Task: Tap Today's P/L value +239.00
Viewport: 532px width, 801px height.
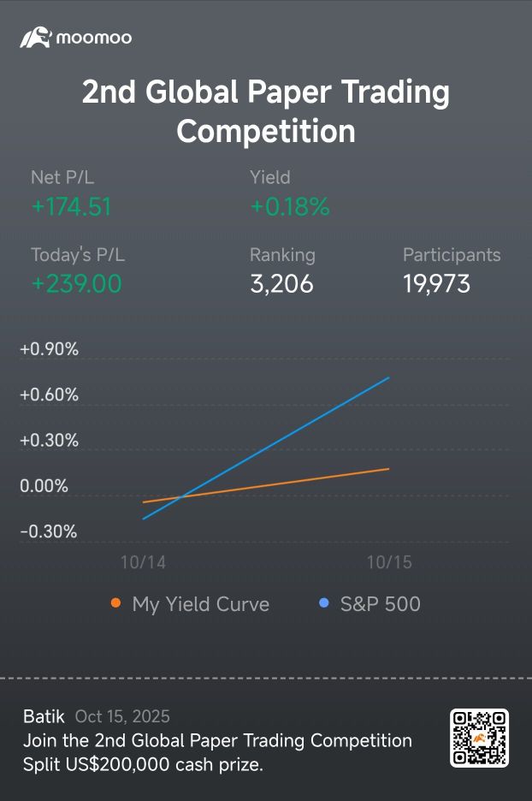Action: pos(77,284)
